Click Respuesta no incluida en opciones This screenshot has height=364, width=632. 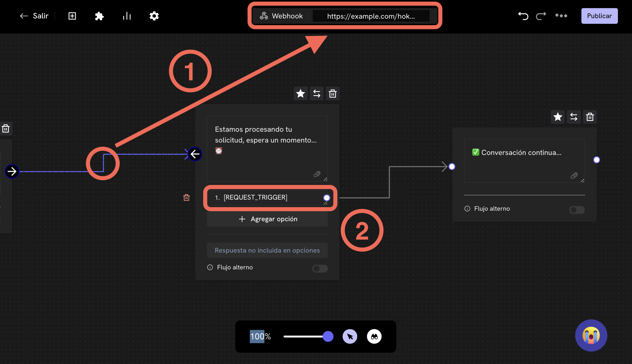point(267,250)
